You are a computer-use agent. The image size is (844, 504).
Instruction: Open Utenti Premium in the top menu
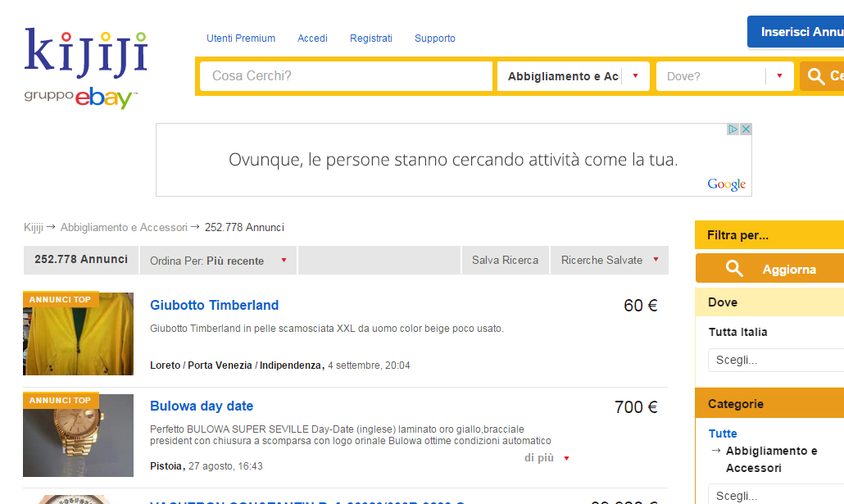click(x=241, y=38)
